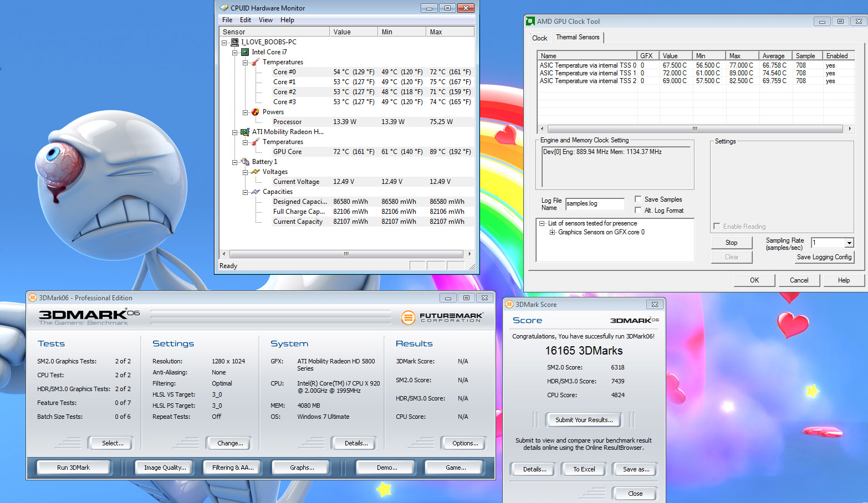868x503 pixels.
Task: Click the Futuremark Corporation logo
Action: coord(442,317)
